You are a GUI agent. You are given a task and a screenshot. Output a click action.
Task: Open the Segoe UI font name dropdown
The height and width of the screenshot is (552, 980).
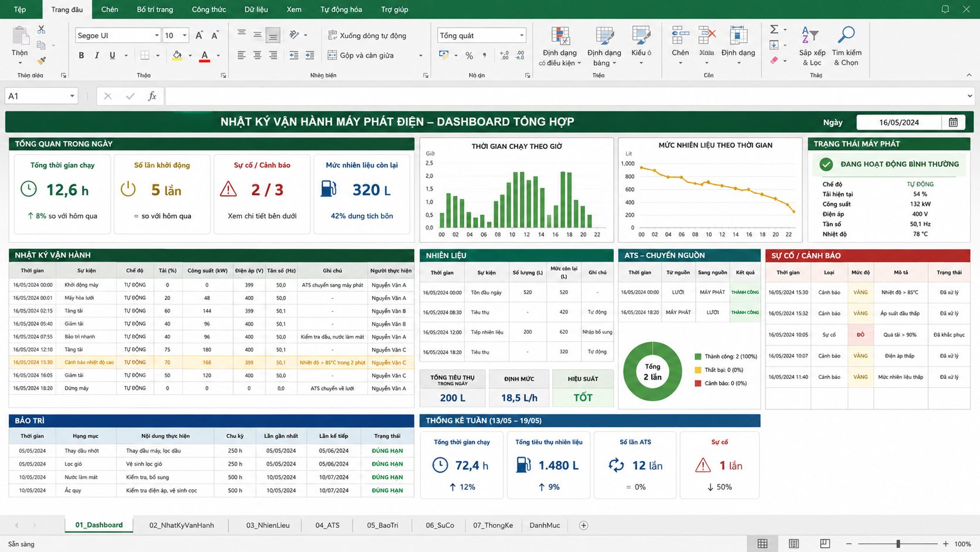tap(156, 36)
